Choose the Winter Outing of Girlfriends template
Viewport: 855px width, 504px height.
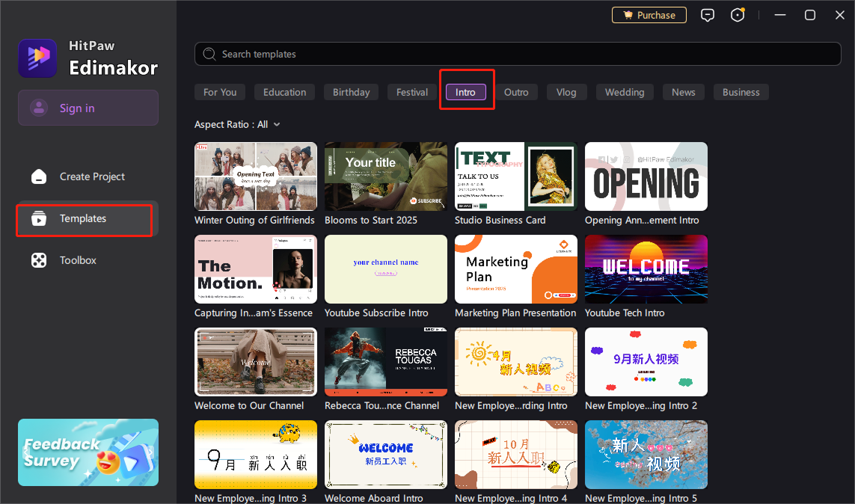coord(255,176)
